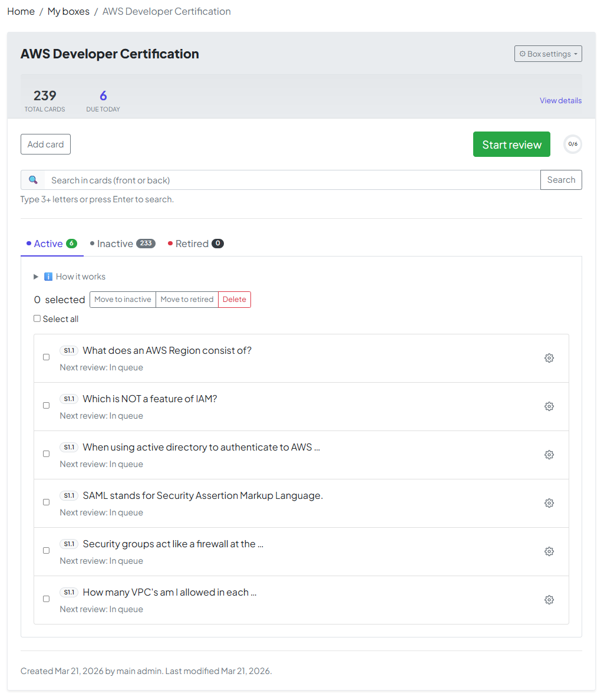The height and width of the screenshot is (700, 604).
Task: Go to My boxes breadcrumb
Action: (68, 11)
